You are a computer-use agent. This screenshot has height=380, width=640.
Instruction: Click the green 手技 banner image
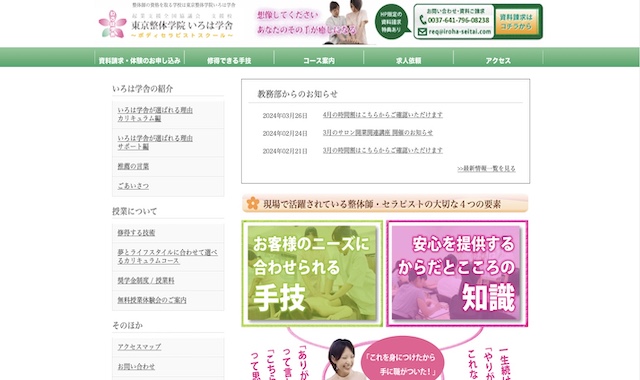[312, 273]
